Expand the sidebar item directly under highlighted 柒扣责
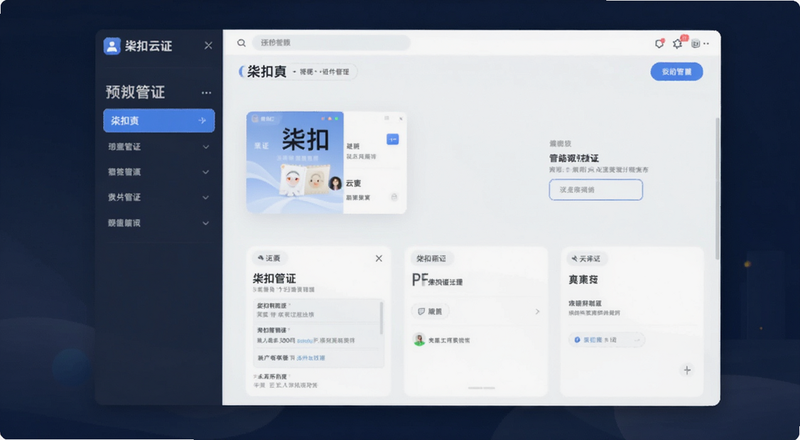 click(x=159, y=146)
